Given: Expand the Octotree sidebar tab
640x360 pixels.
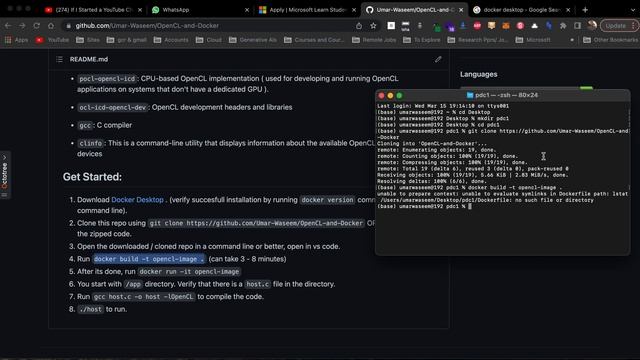Looking at the screenshot, I should point(5,175).
